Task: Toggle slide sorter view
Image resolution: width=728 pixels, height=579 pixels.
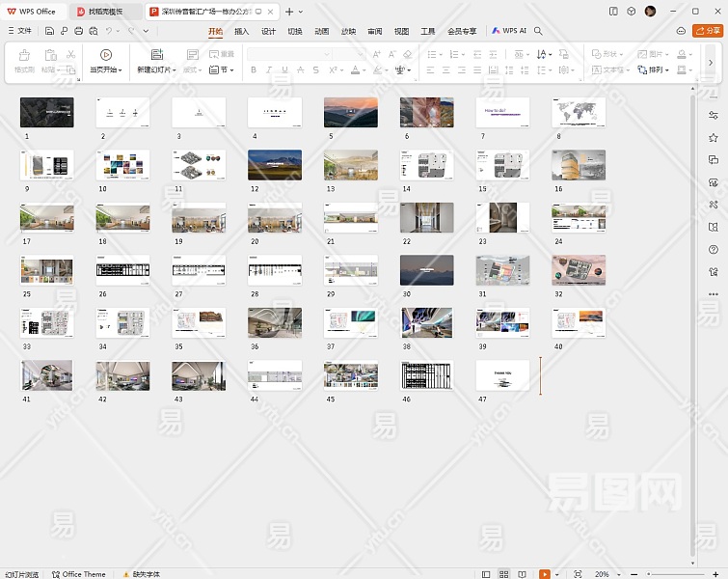Action: tap(504, 574)
